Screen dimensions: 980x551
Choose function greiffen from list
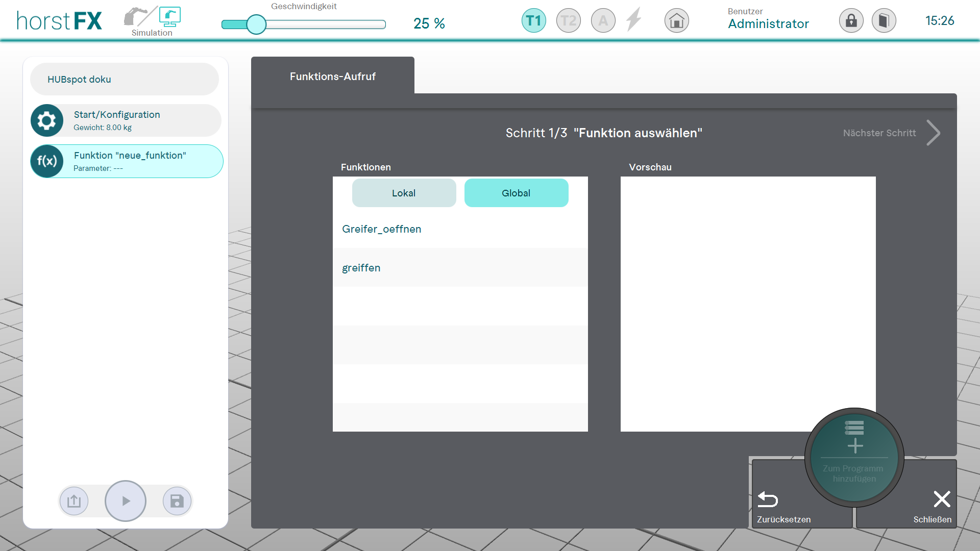pos(361,268)
